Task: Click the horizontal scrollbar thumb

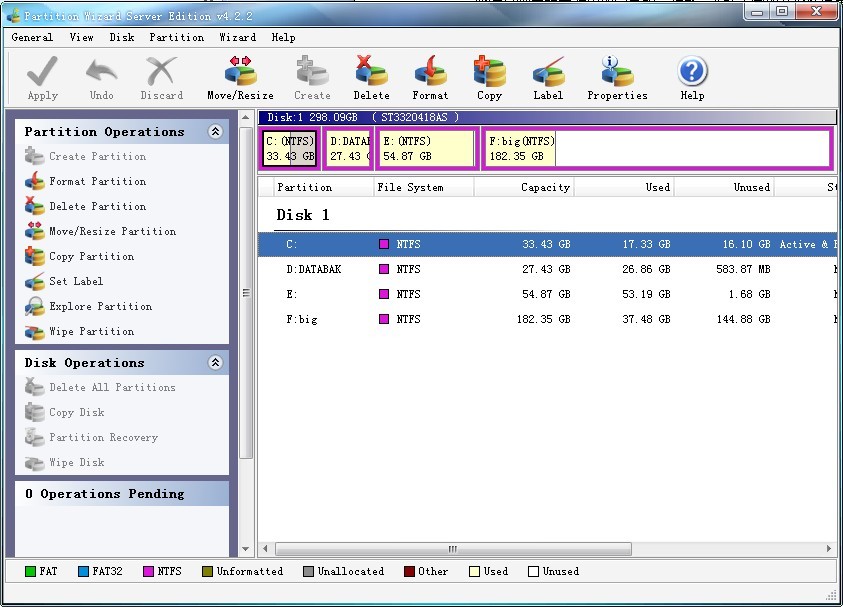Action: 453,549
